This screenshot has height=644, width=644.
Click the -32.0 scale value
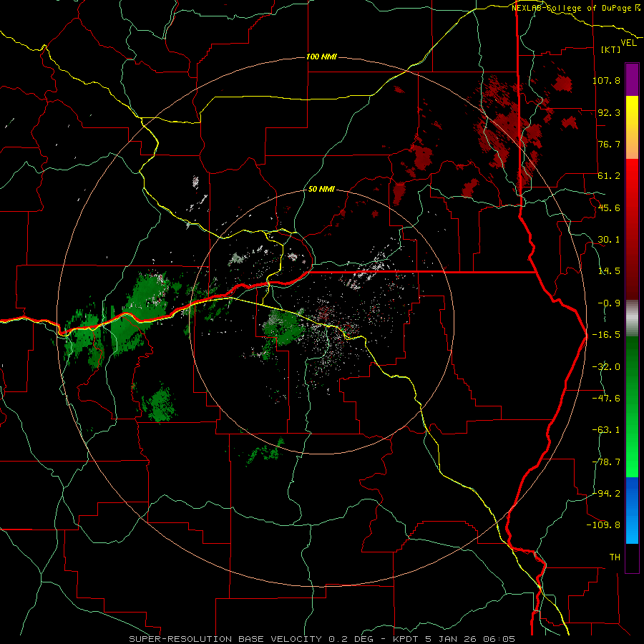[x=606, y=366]
